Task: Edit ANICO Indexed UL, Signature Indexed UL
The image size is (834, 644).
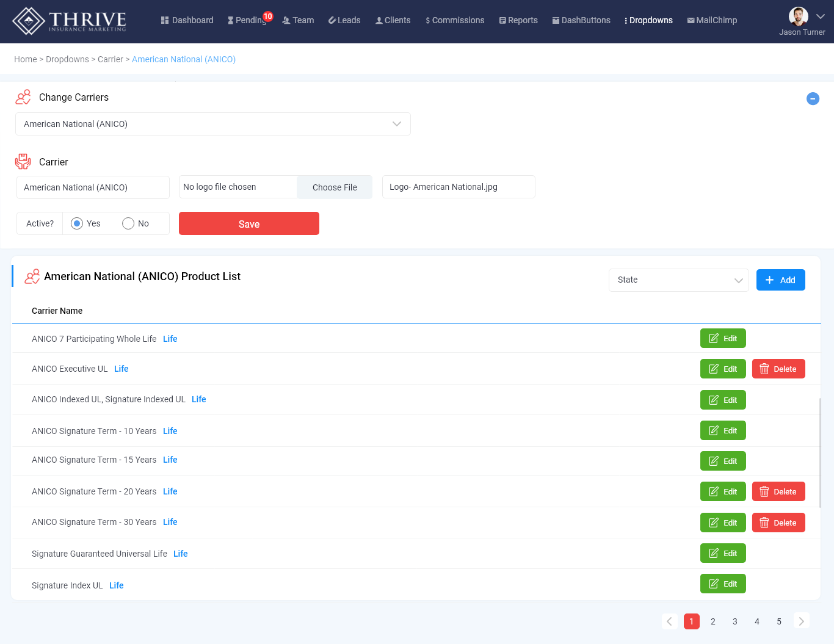Action: (x=723, y=400)
